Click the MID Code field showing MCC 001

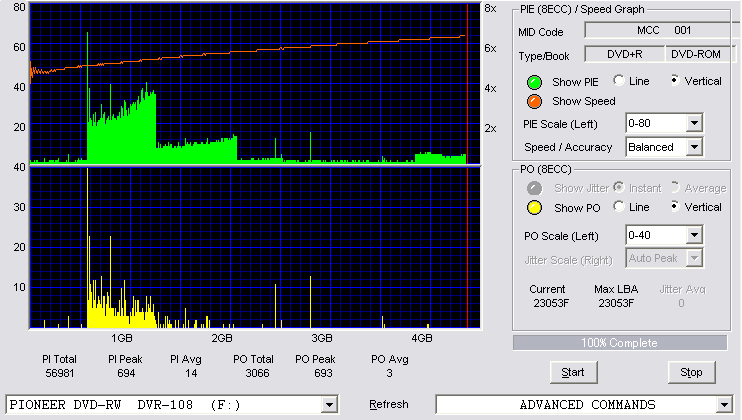[663, 30]
